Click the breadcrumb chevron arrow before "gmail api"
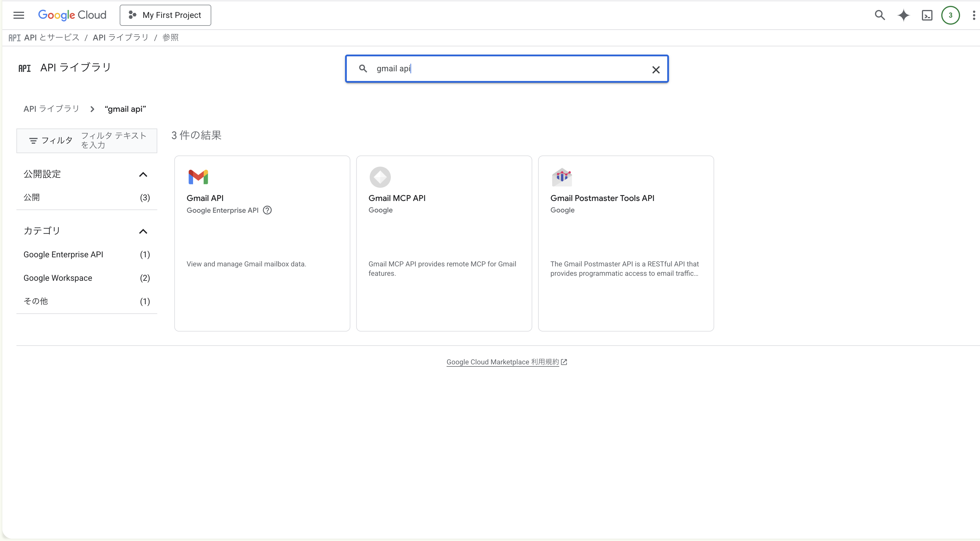The image size is (980, 541). pyautogui.click(x=92, y=109)
